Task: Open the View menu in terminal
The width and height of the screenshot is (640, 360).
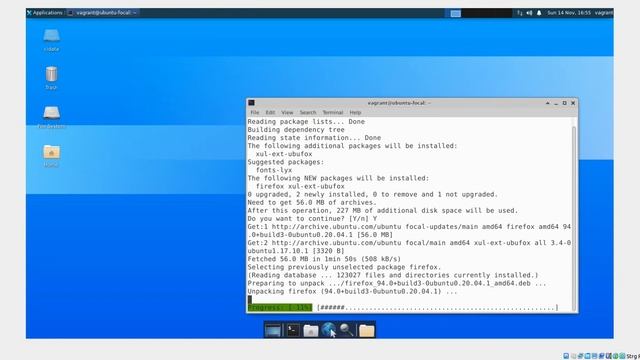Action: [287, 112]
